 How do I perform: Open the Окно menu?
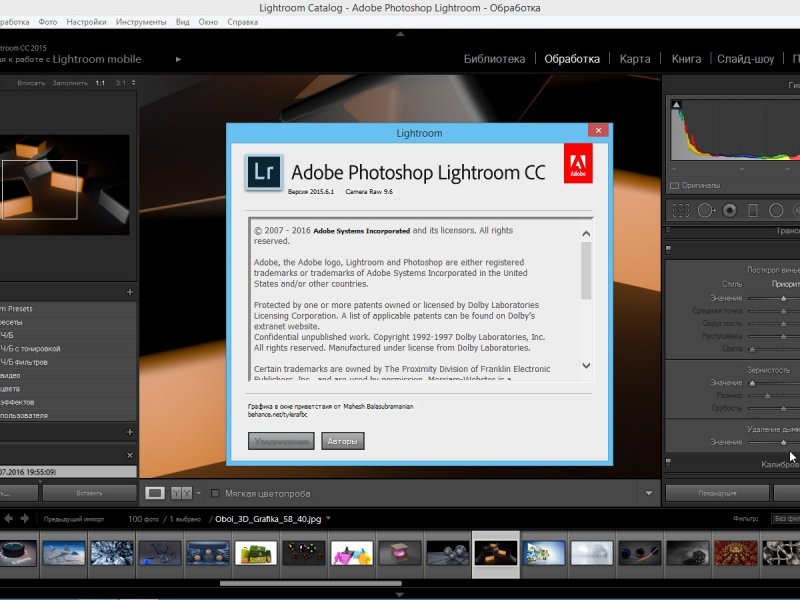click(x=208, y=22)
